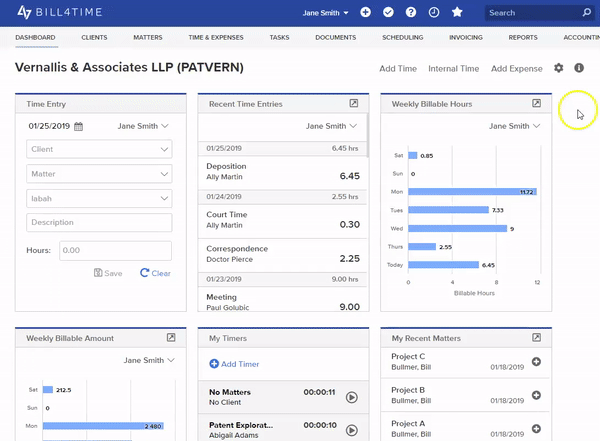Open the Client dropdown in Time Entry
The image size is (600, 441).
click(99, 149)
